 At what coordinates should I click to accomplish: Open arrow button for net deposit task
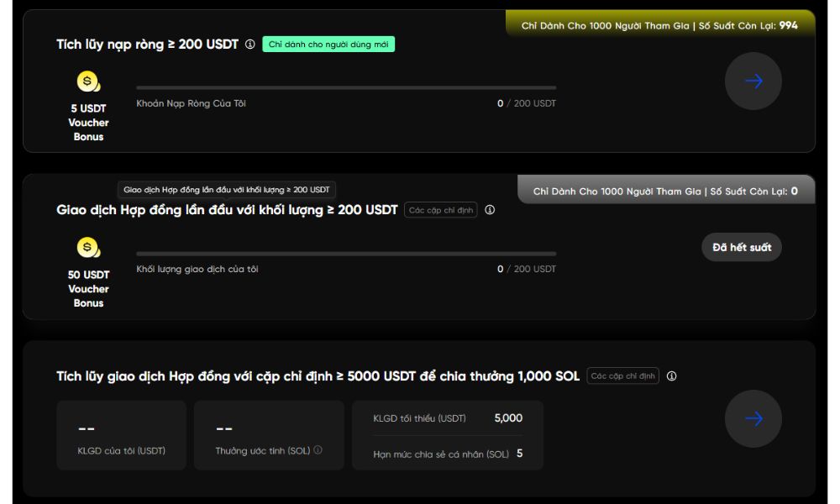tap(753, 81)
